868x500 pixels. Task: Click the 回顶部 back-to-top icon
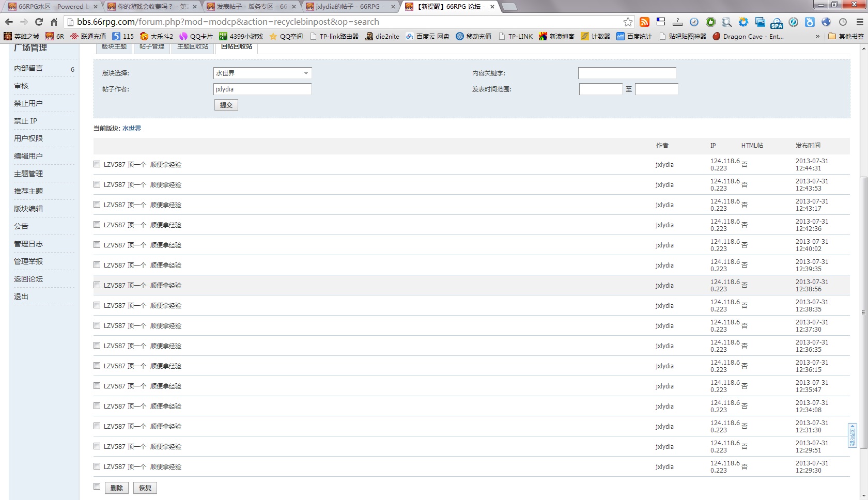pos(853,435)
